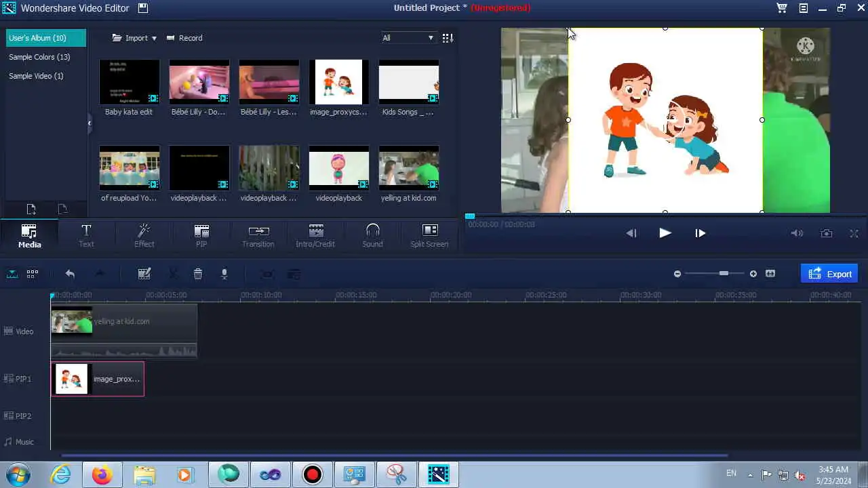This screenshot has width=868, height=488.
Task: Switch to timeline view icon
Action: (x=13, y=274)
